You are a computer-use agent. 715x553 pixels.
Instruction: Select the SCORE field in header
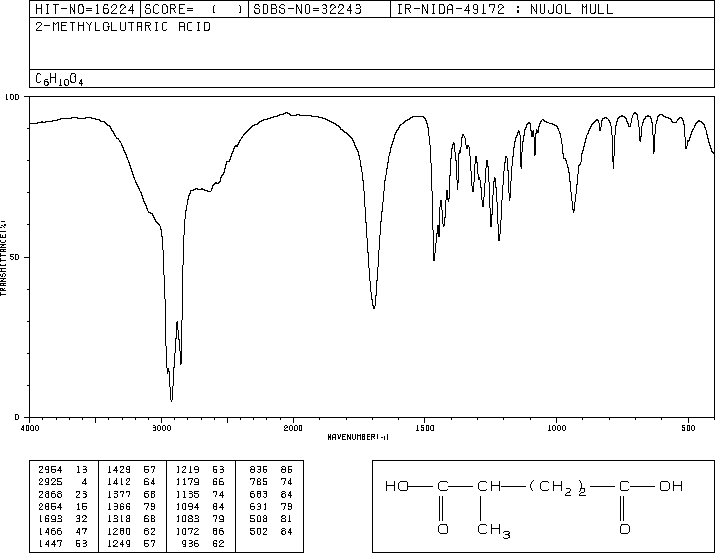click(x=194, y=9)
